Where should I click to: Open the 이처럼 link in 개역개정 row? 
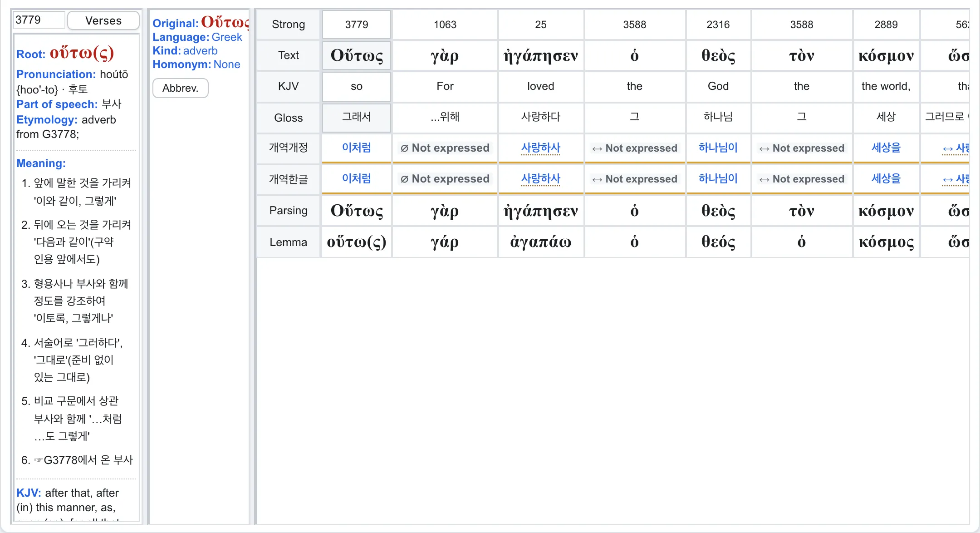(x=357, y=148)
